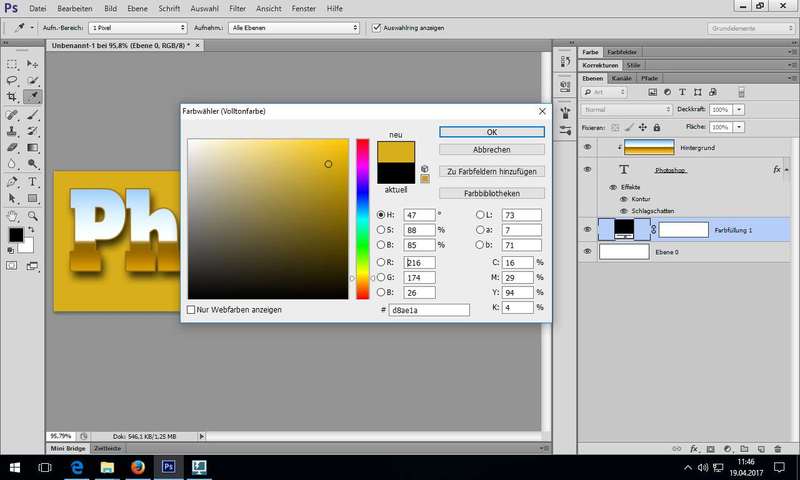800x480 pixels.
Task: Open Firefox from the Windows taskbar
Action: pyautogui.click(x=138, y=466)
